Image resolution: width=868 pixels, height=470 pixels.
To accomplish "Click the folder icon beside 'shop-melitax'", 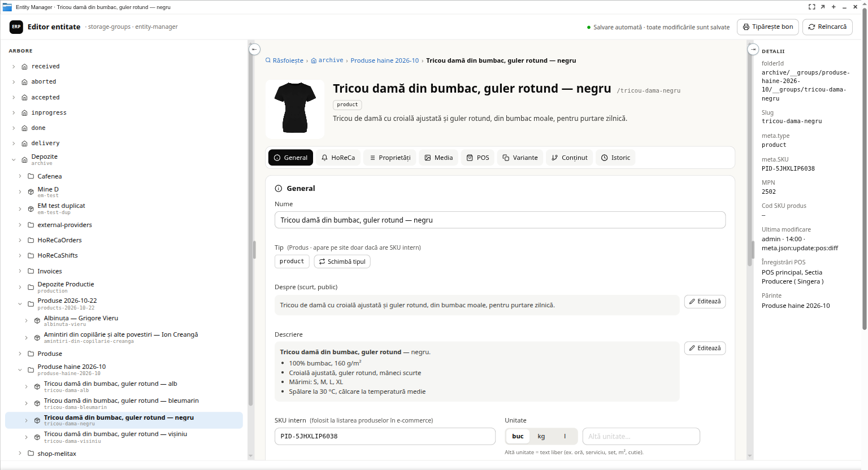I will [31, 454].
